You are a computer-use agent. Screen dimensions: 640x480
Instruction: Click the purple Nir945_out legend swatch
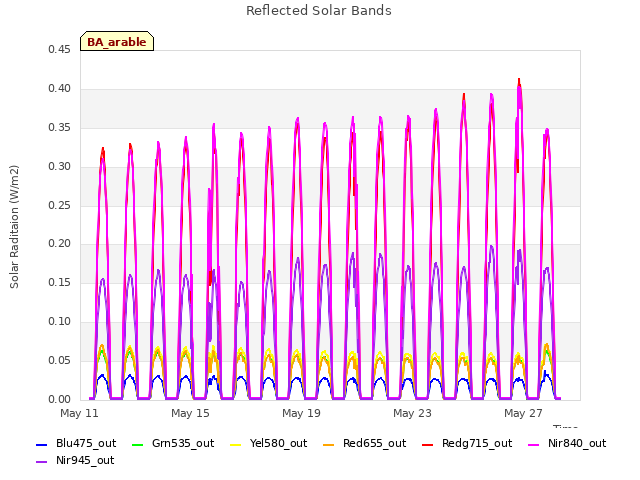pos(42,462)
